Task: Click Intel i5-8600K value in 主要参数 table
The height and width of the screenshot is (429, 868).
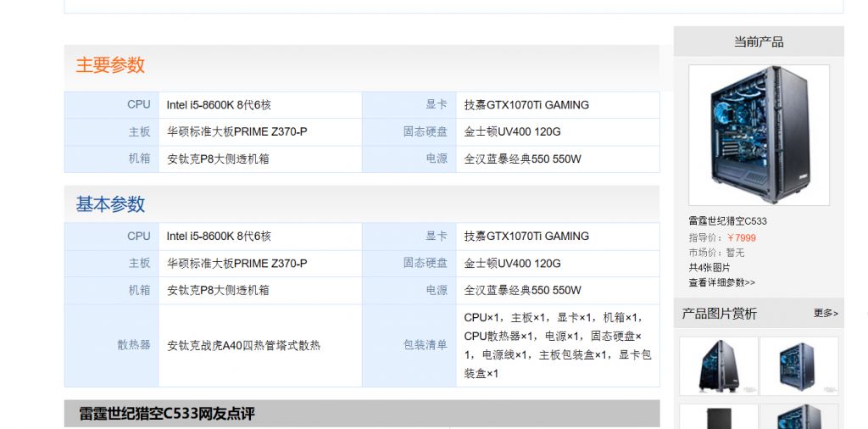Action: click(x=219, y=104)
